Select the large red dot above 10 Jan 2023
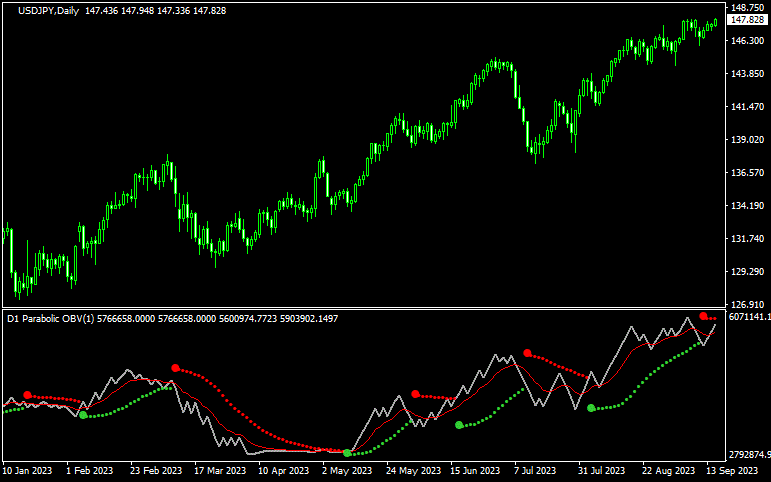The height and width of the screenshot is (482, 771). [28, 395]
